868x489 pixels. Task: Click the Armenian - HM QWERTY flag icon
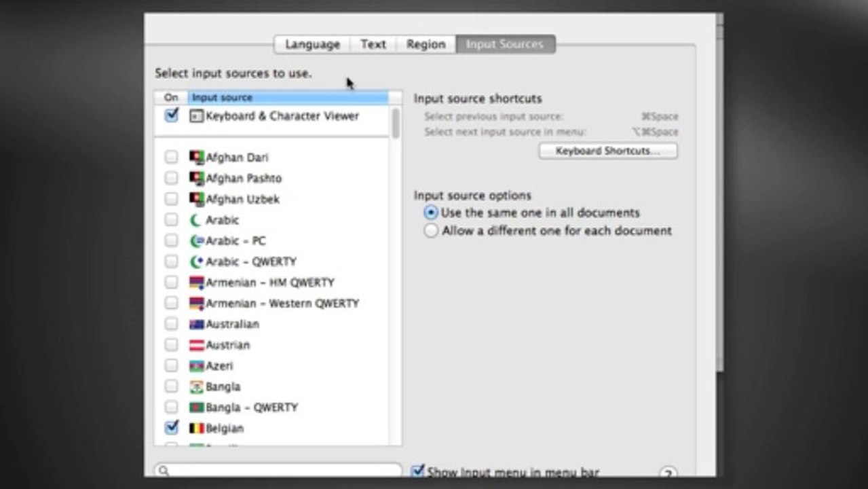197,283
